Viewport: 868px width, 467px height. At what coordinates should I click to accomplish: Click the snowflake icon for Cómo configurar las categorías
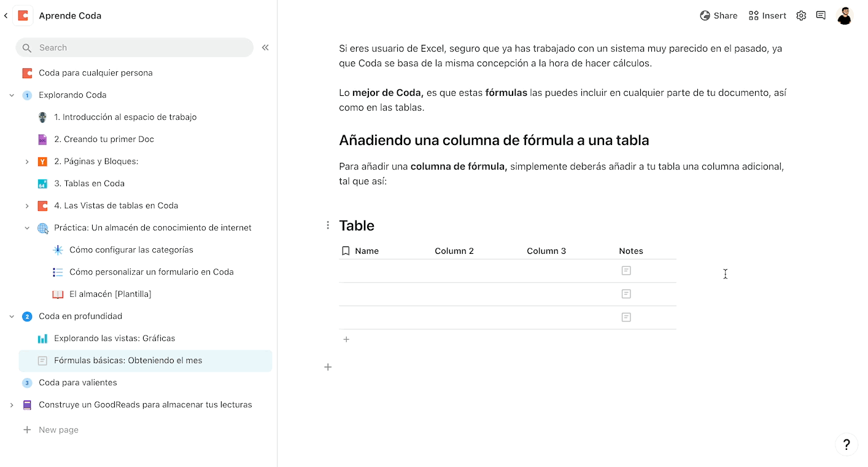point(58,250)
